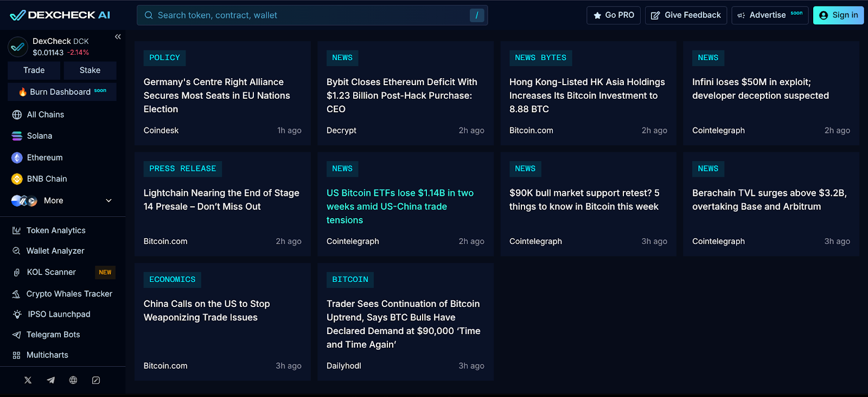Viewport: 868px width, 397px height.
Task: Open $90K bull market support article
Action: pos(584,200)
